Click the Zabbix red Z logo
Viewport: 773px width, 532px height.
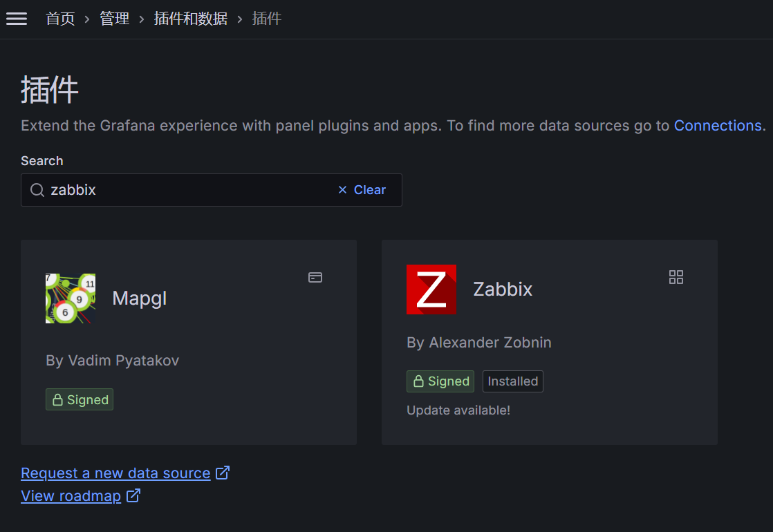(x=431, y=289)
